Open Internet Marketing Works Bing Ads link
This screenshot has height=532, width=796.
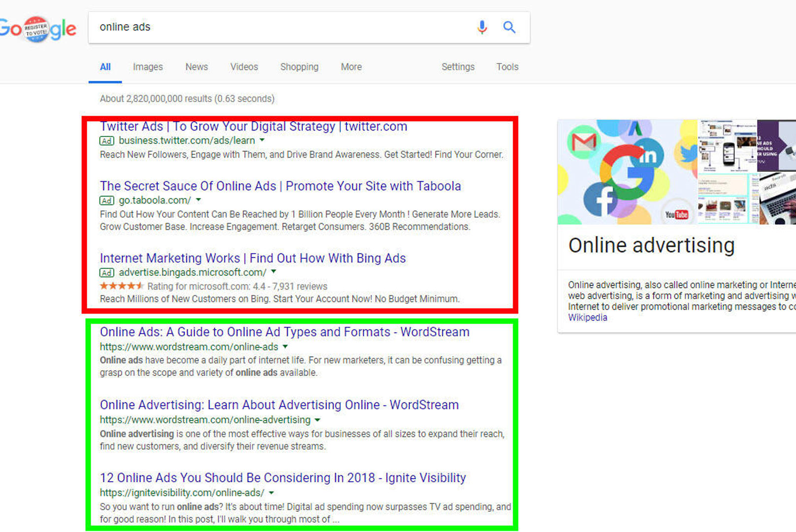(253, 258)
